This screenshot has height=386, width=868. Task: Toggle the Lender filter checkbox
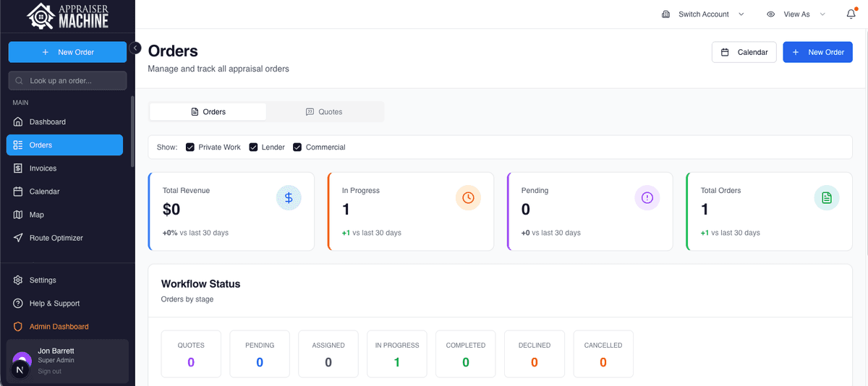tap(254, 147)
